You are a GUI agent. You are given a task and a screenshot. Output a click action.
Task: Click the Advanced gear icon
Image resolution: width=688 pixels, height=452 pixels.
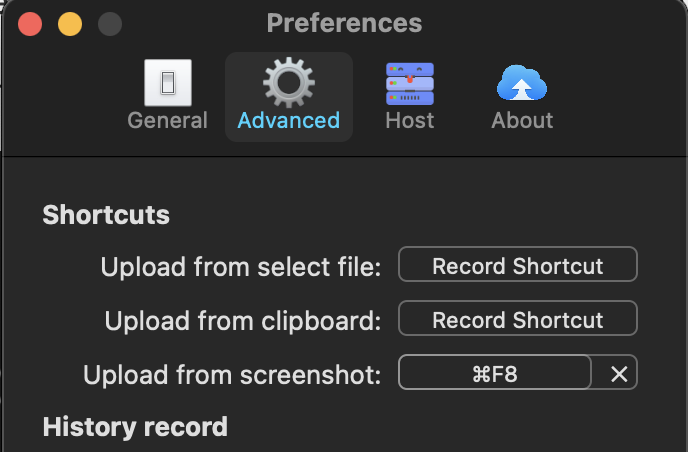point(288,83)
